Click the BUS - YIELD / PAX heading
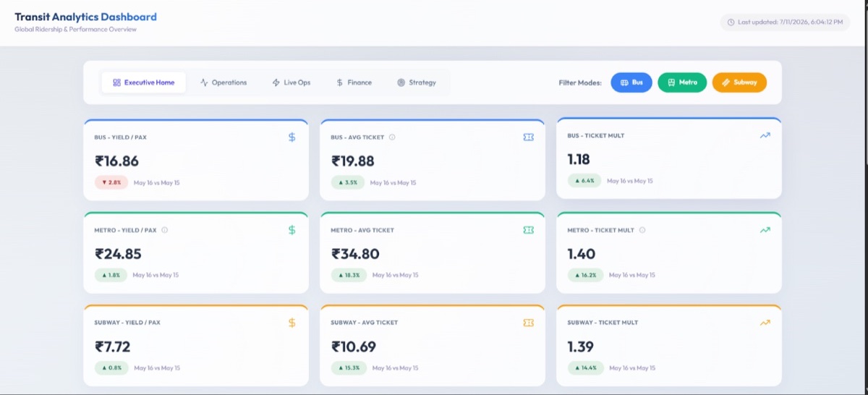This screenshot has height=395, width=868. (120, 137)
